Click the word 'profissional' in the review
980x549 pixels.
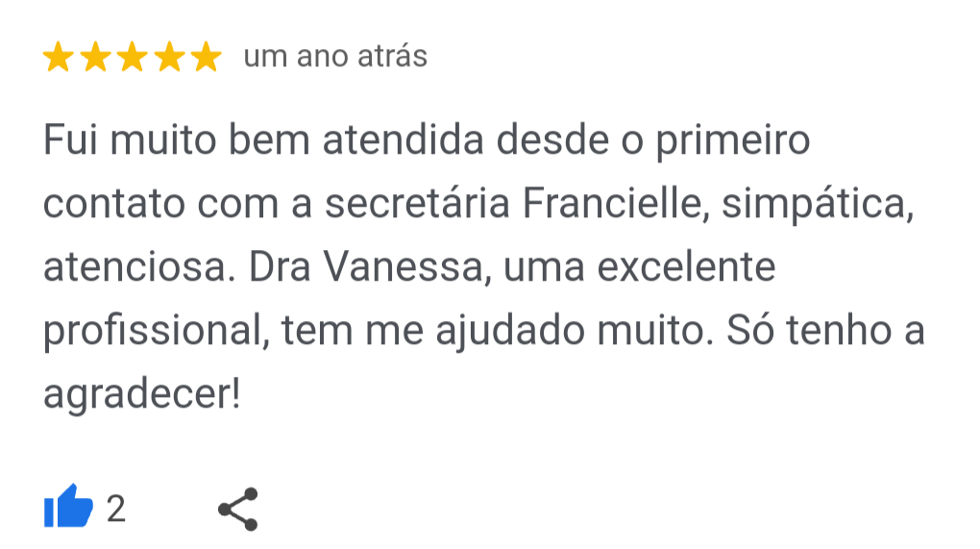click(x=151, y=331)
